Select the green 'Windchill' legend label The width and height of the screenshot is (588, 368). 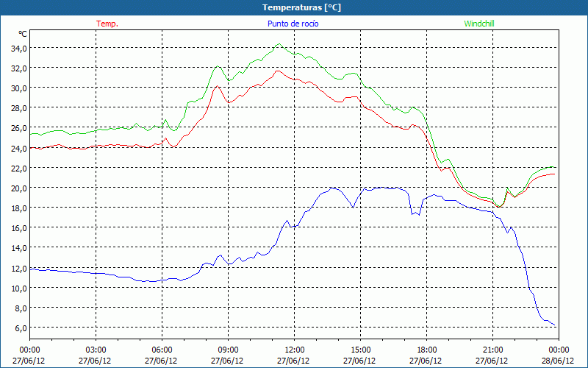point(479,24)
